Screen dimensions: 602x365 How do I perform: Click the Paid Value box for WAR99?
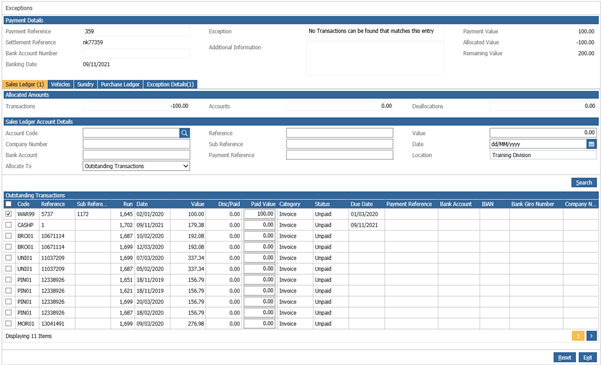(x=260, y=214)
